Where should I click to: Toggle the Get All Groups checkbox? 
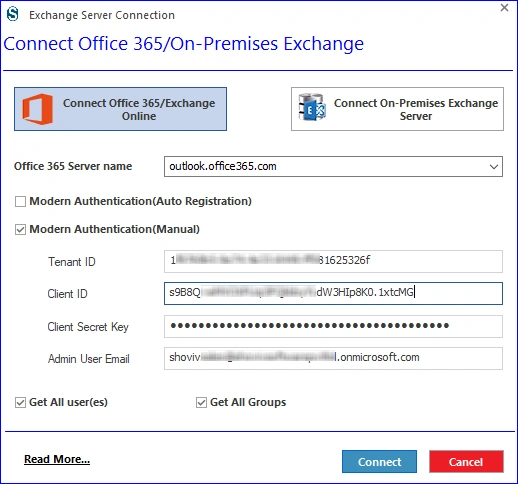click(x=201, y=402)
